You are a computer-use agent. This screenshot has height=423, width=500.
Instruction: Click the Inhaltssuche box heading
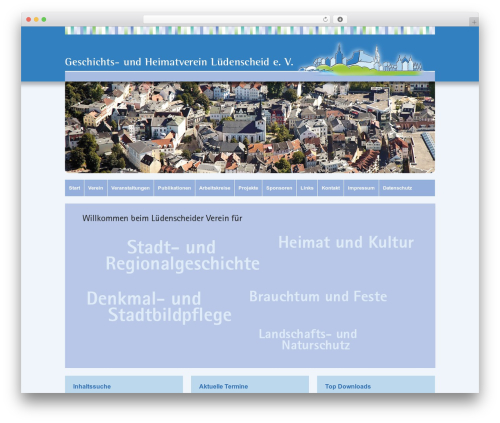[x=92, y=386]
